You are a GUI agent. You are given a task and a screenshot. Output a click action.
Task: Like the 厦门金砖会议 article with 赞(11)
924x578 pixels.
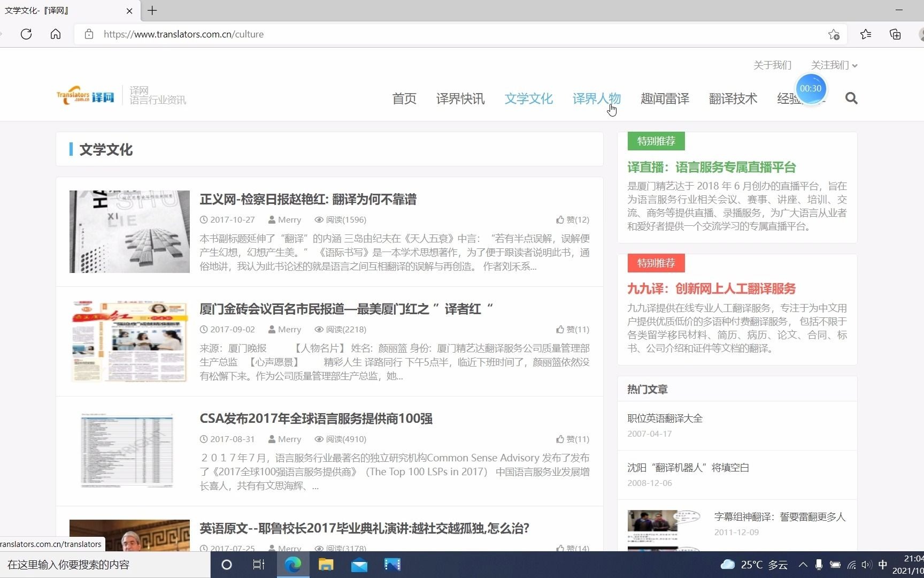click(x=572, y=330)
